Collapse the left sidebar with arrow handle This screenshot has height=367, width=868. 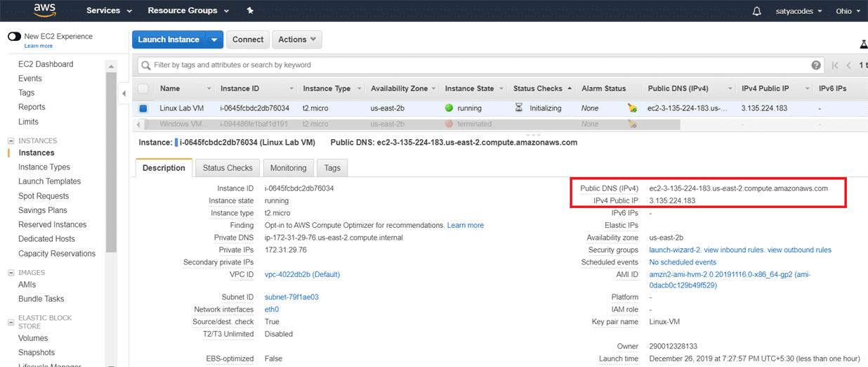124,93
